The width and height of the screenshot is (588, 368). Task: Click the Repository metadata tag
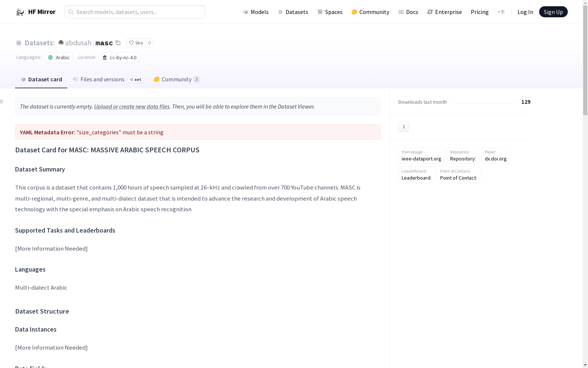point(463,156)
